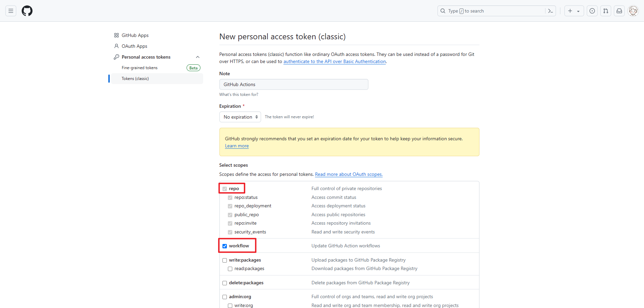Viewport: 644px width, 308px height.
Task: Focus the Note field containing GitHub Actions
Action: coord(294,84)
